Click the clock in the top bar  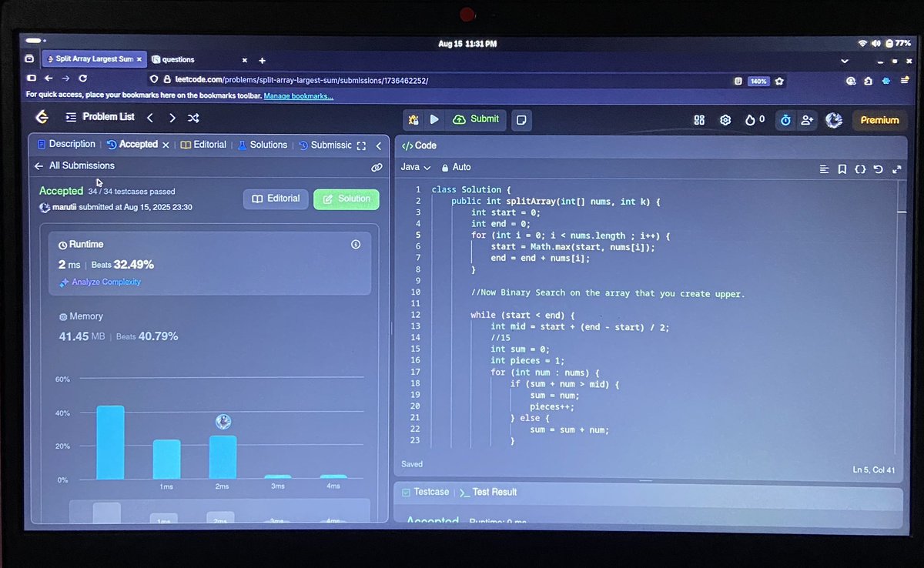coord(467,44)
